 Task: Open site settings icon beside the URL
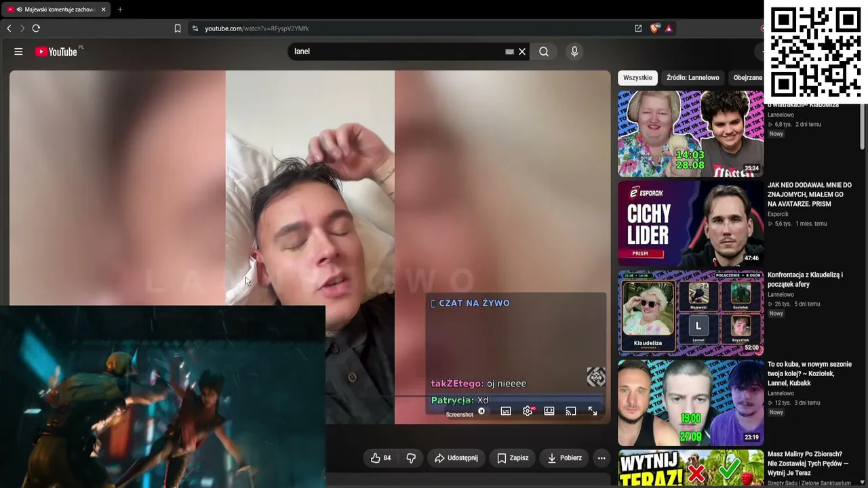point(195,28)
